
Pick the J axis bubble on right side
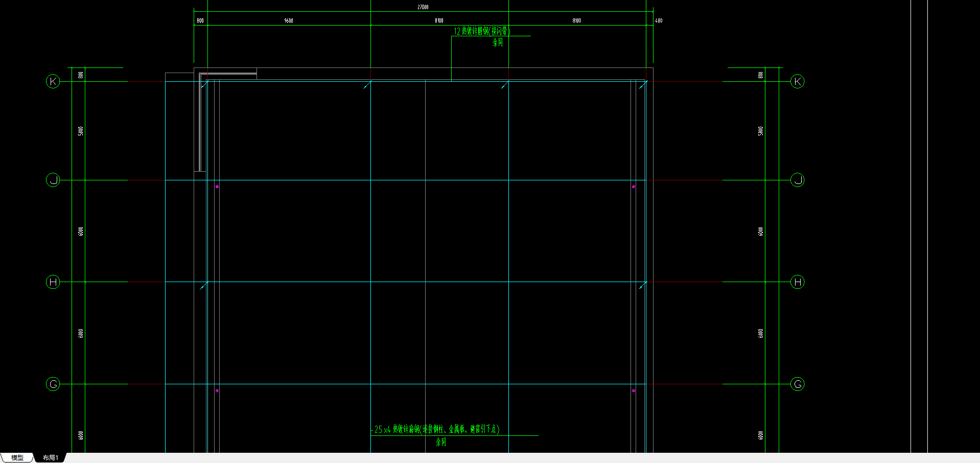click(x=798, y=180)
